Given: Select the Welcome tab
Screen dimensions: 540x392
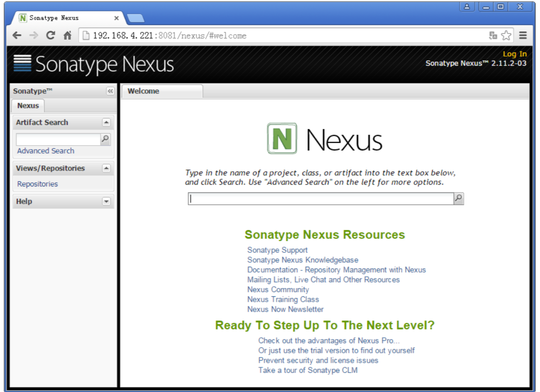Looking at the screenshot, I should pyautogui.click(x=162, y=92).
